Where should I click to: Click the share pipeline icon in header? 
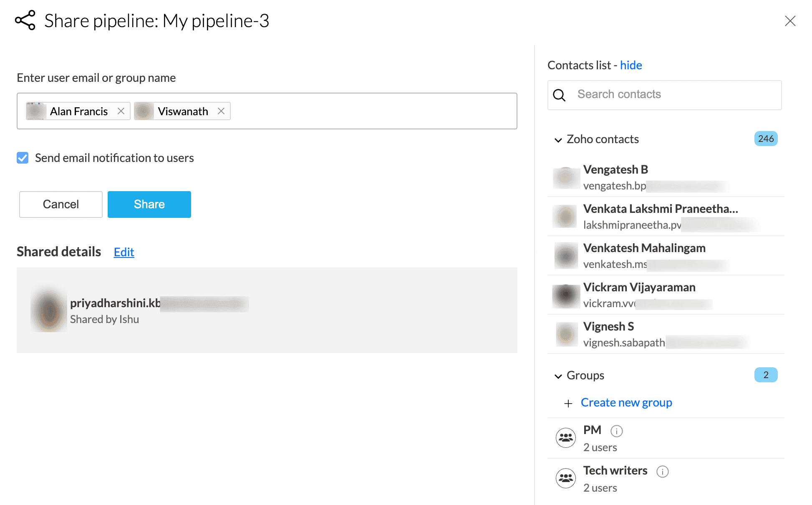tap(25, 20)
